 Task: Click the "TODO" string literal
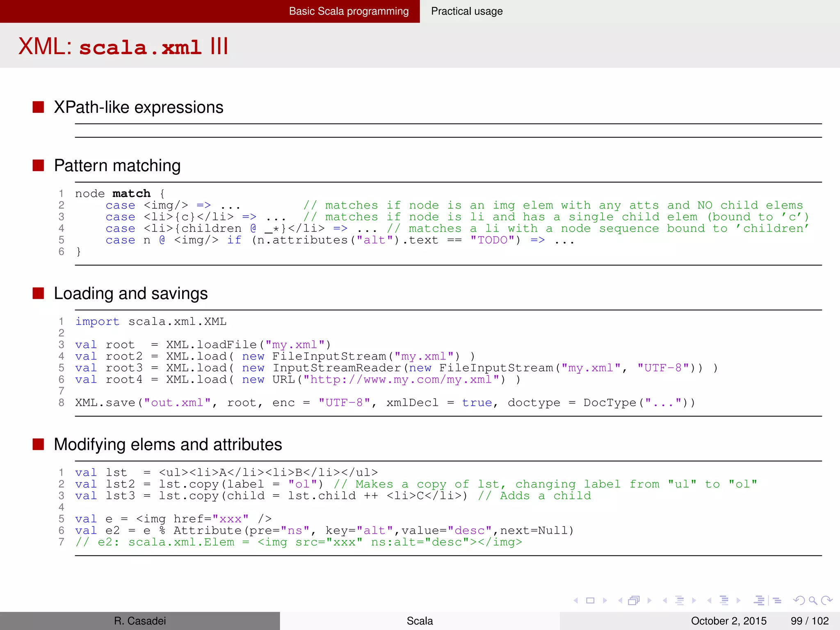coord(493,240)
